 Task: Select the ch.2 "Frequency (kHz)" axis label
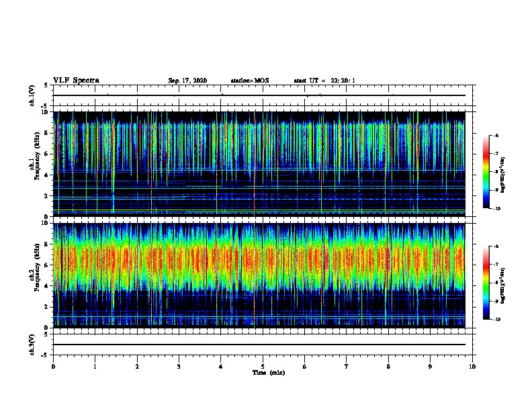pos(37,267)
